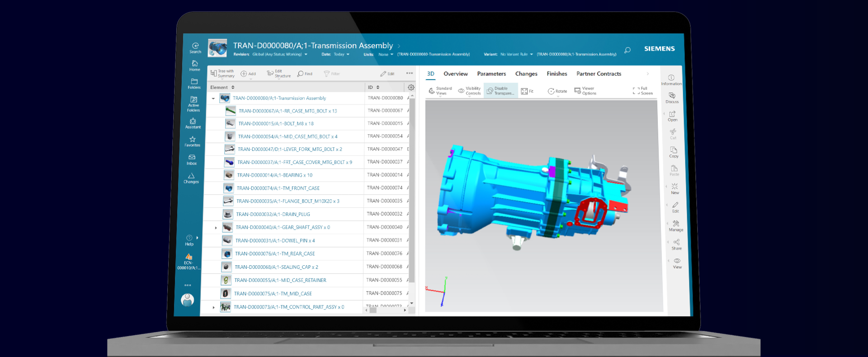Open the TM_FRONT_CASE element link
Screen dimensions: 868x357
278,188
